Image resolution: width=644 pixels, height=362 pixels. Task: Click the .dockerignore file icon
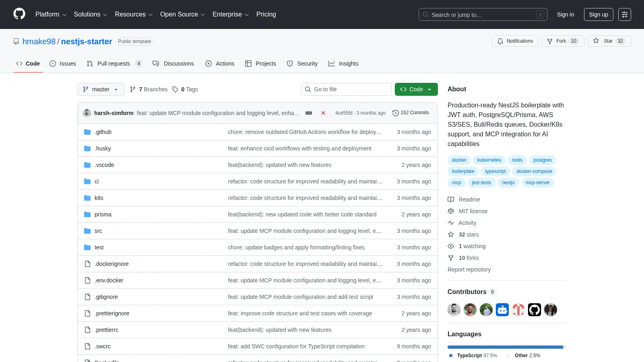(x=87, y=264)
